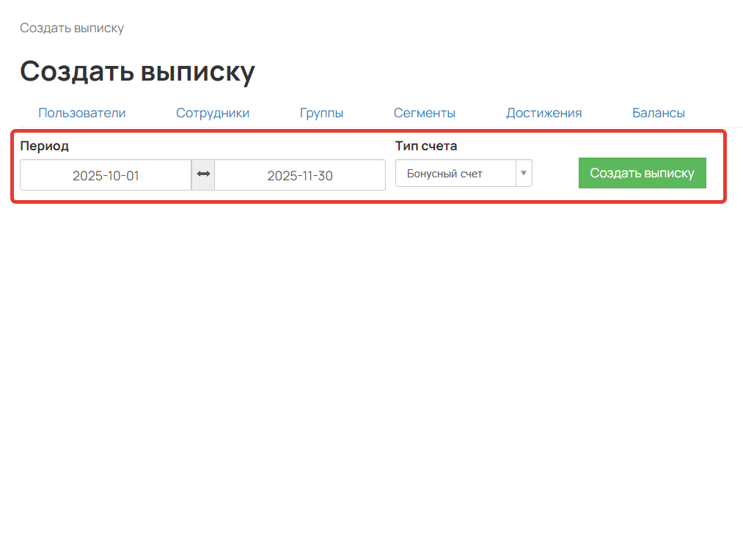This screenshot has width=743, height=560.
Task: Click the start date field showing 2025-10-01
Action: point(106,174)
